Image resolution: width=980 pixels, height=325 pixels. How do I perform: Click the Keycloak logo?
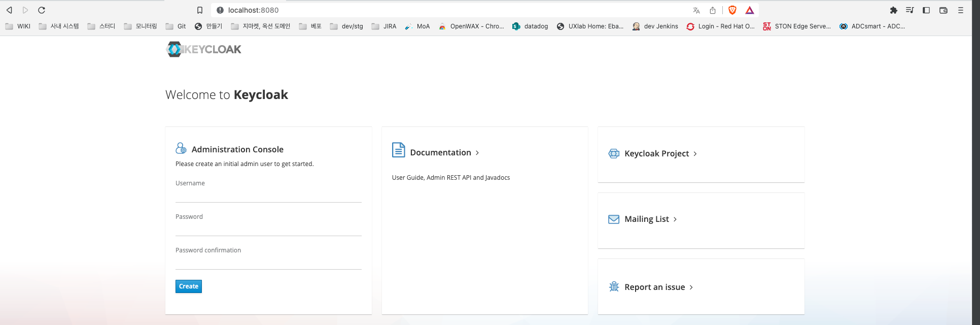tap(204, 49)
